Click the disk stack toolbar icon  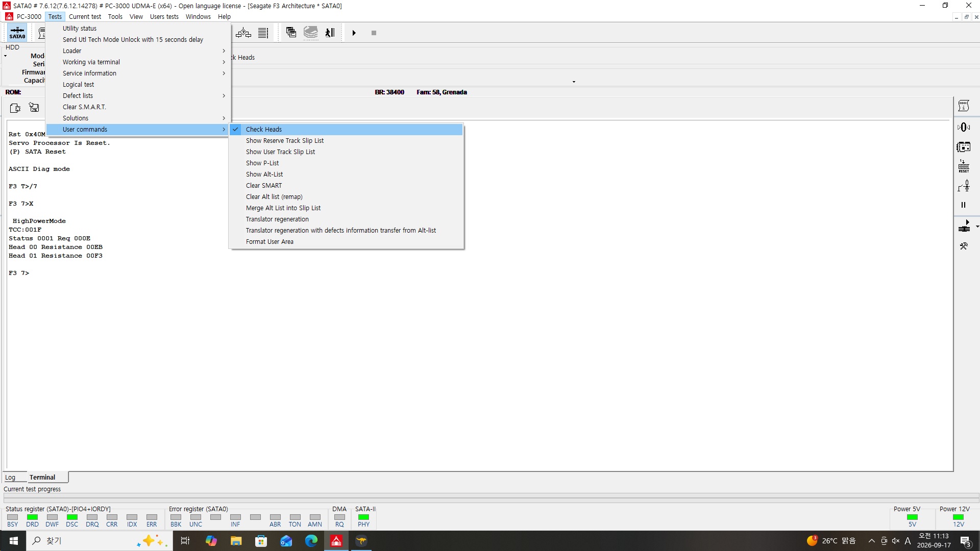tap(311, 33)
